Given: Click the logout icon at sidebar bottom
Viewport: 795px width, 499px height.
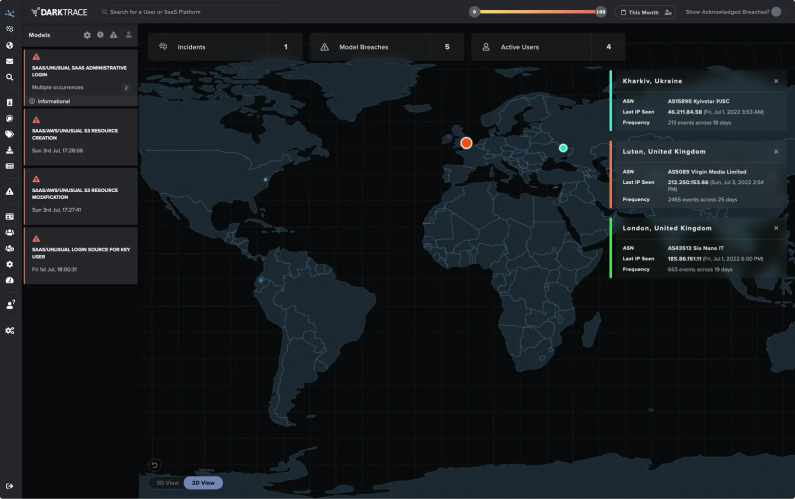Looking at the screenshot, I should point(9,486).
